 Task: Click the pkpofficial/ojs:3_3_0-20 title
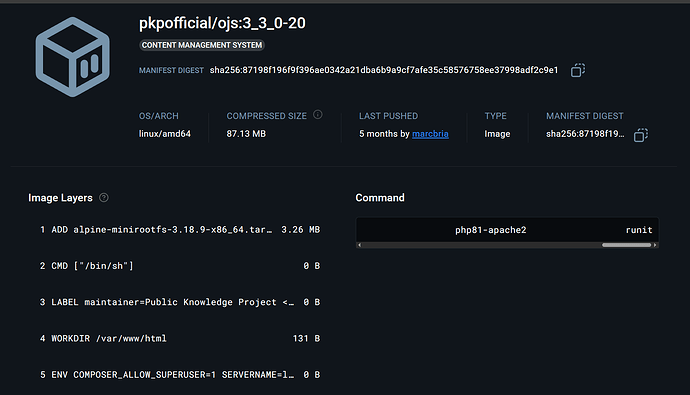tap(222, 23)
